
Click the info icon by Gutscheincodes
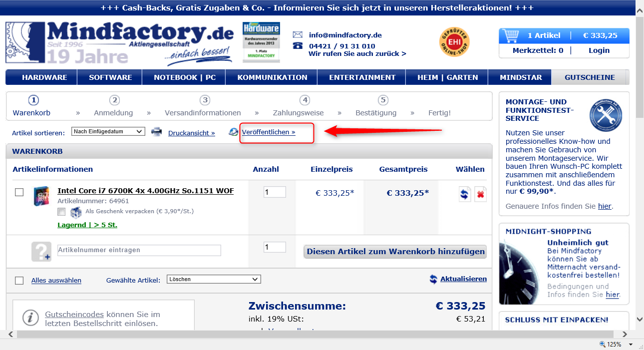31,318
